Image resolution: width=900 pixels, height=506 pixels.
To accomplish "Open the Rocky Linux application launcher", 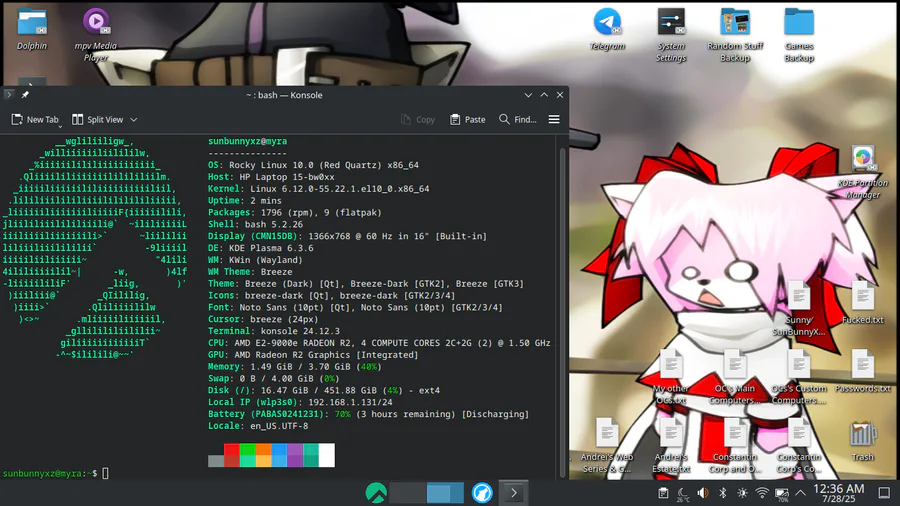I will click(376, 493).
